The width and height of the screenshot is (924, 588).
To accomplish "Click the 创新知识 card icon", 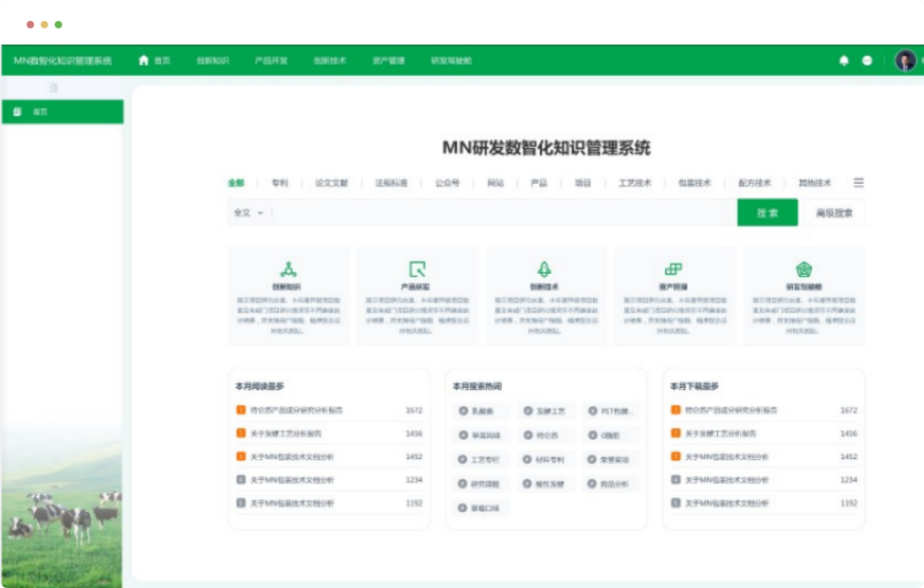I will [x=288, y=269].
